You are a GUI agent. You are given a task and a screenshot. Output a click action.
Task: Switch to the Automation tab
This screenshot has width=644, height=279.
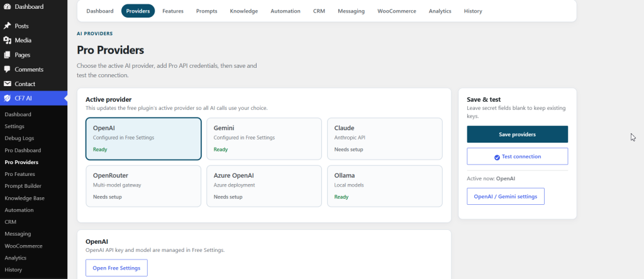pos(286,11)
